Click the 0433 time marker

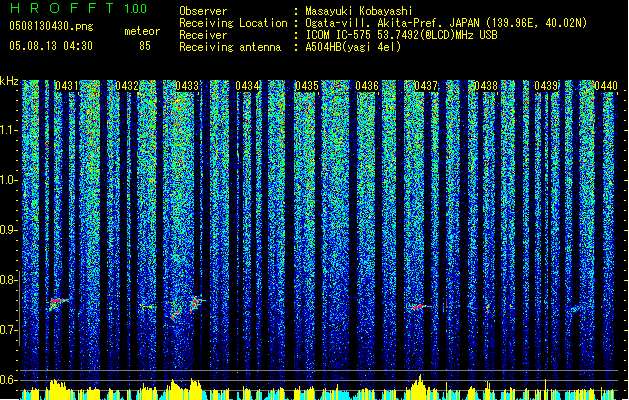click(x=187, y=86)
